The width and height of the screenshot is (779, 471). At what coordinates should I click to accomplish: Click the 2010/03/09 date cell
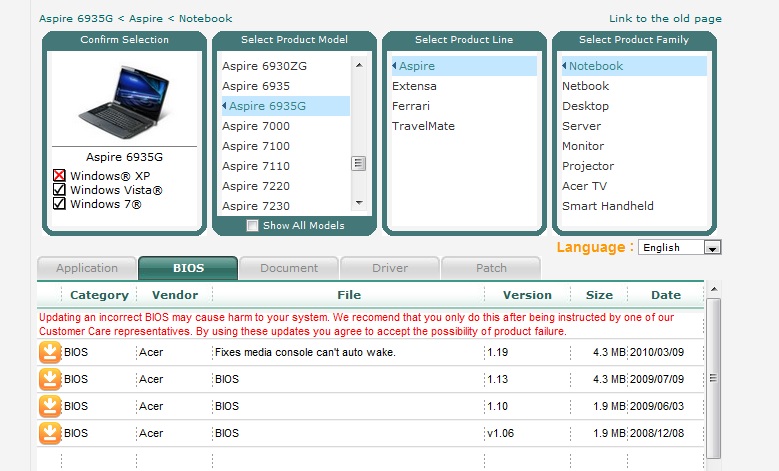click(x=657, y=352)
